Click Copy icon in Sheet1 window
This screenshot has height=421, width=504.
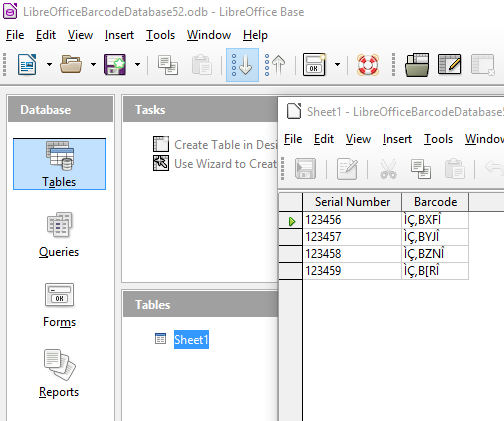421,169
